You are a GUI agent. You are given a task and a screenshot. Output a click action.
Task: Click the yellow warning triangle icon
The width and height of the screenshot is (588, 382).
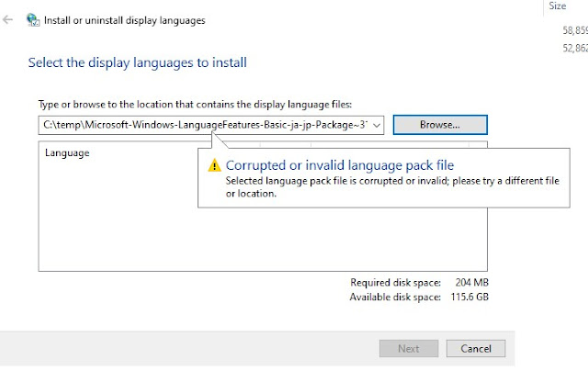coord(214,165)
